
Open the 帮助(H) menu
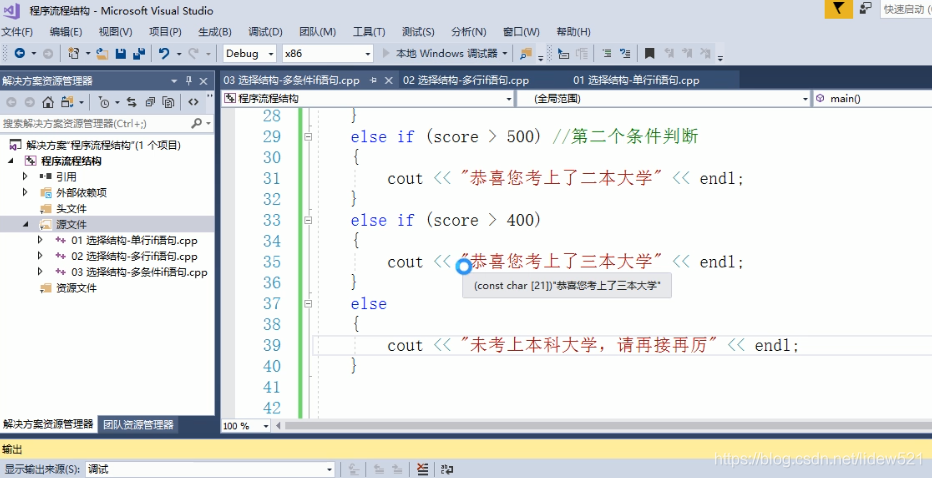pyautogui.click(x=573, y=32)
